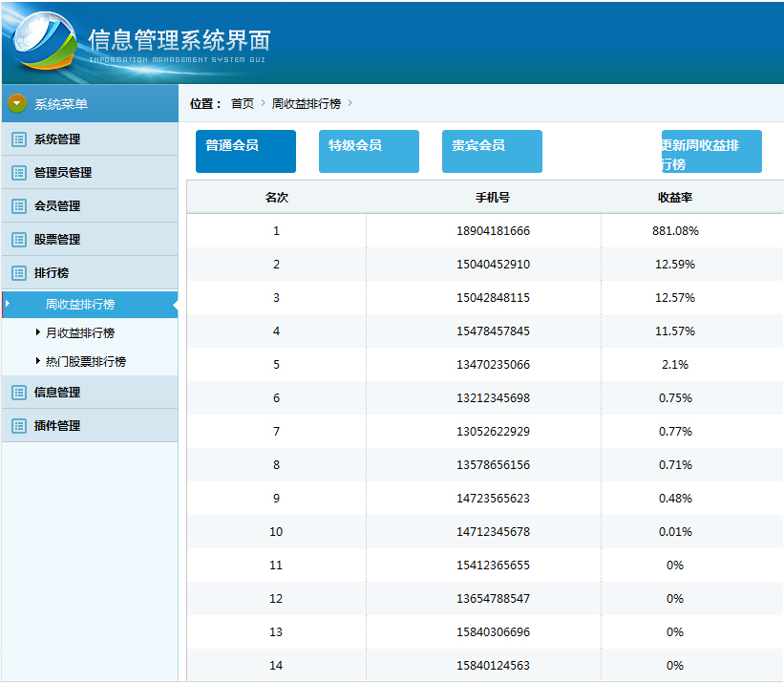Click phone number 18904181666 in first row
Screen dimensions: 784x683
[x=493, y=231]
